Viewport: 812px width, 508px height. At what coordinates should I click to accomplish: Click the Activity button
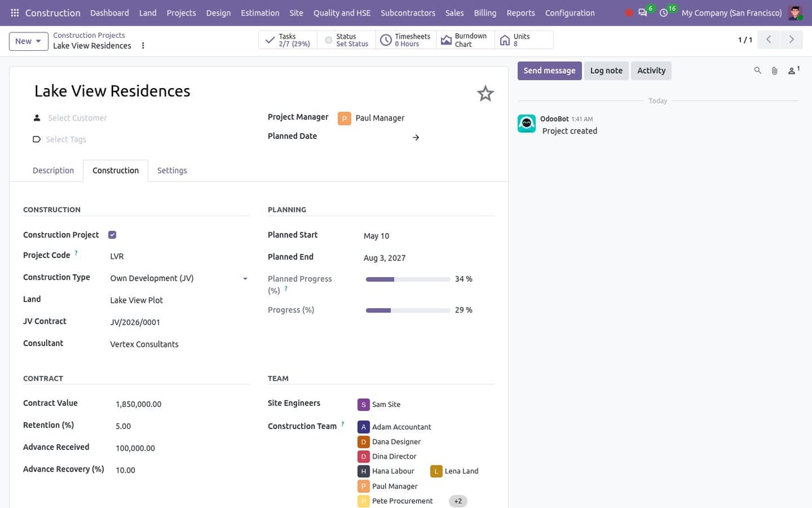click(x=652, y=70)
